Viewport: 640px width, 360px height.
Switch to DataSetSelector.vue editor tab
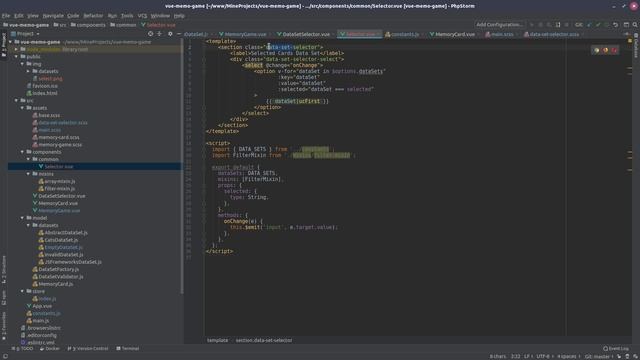pyautogui.click(x=306, y=34)
